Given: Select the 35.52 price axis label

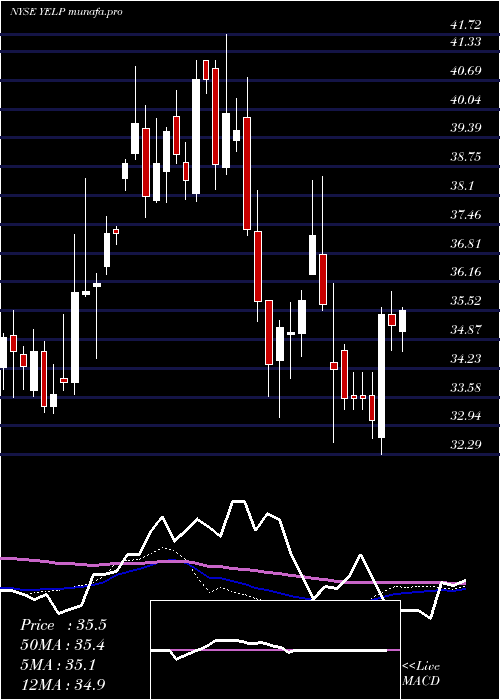Looking at the screenshot, I should (x=466, y=301).
